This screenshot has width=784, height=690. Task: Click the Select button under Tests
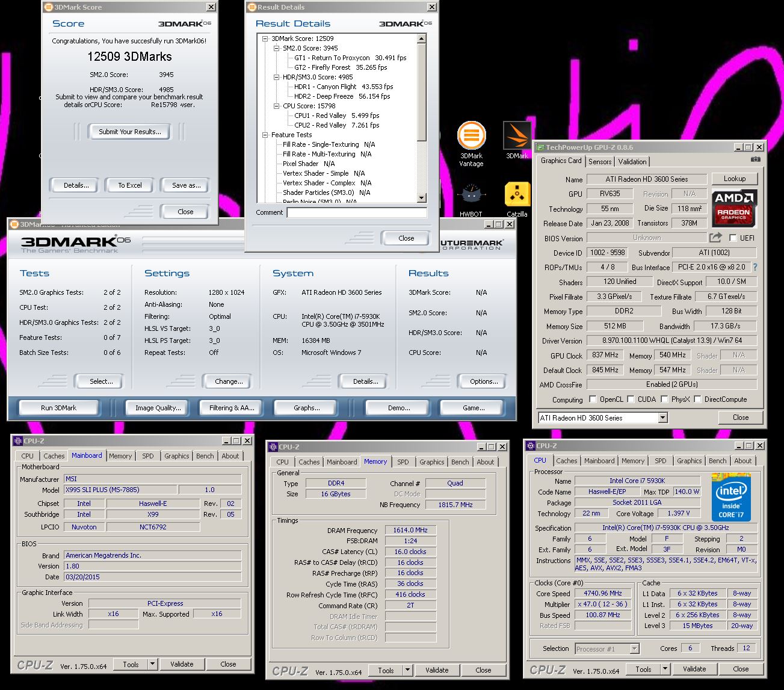click(101, 381)
